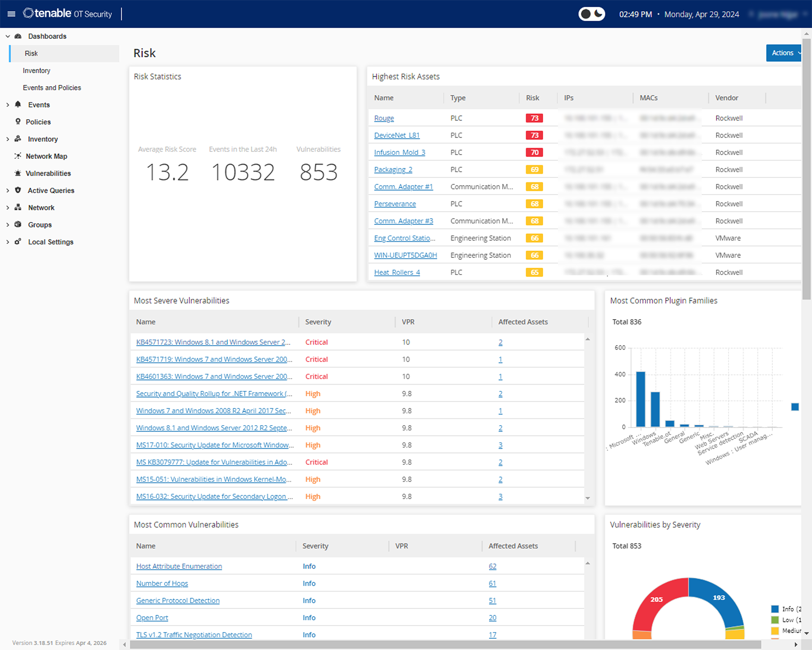
Task: Collapse the Dashboards section
Action: [7, 36]
